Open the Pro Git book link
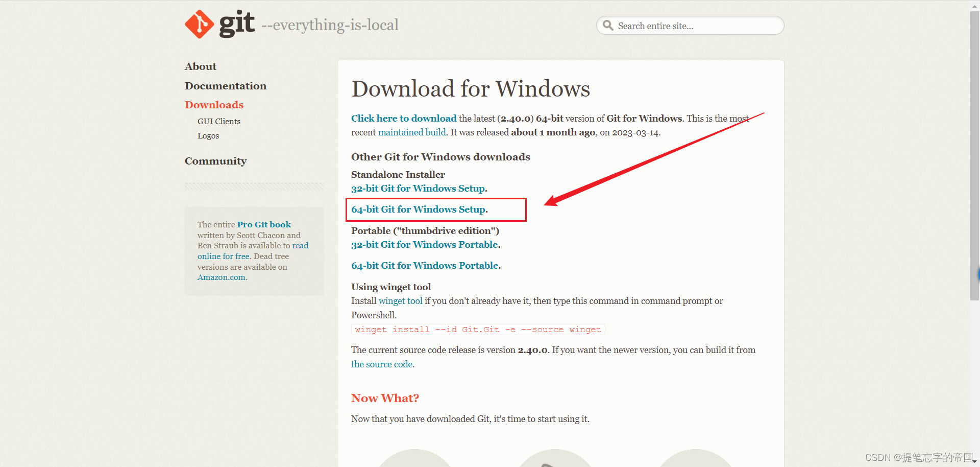Viewport: 980px width, 467px height. coord(264,225)
